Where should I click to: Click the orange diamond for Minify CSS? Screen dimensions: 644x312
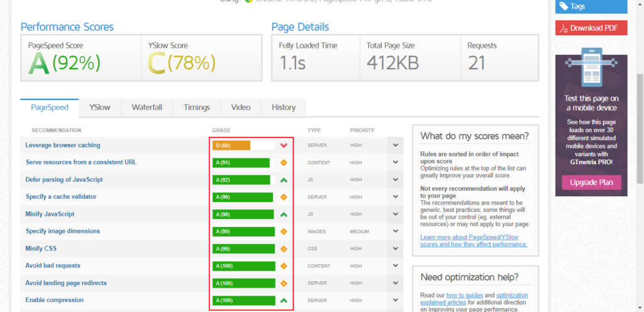tap(284, 248)
